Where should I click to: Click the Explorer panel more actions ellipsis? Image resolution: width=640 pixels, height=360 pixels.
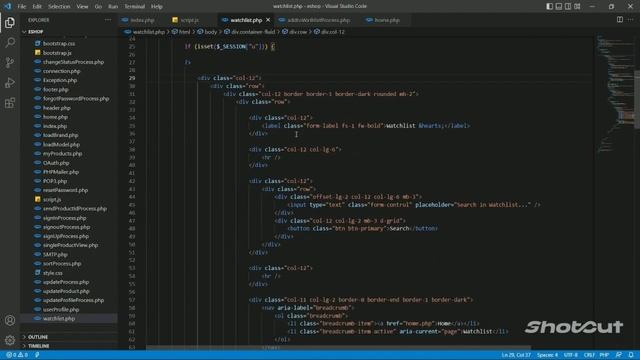coord(108,20)
